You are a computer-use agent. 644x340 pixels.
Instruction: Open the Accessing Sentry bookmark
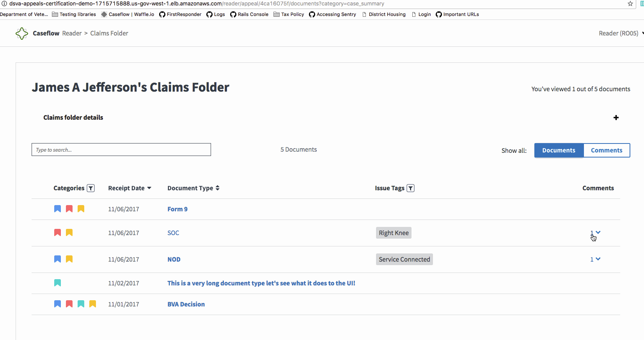332,14
